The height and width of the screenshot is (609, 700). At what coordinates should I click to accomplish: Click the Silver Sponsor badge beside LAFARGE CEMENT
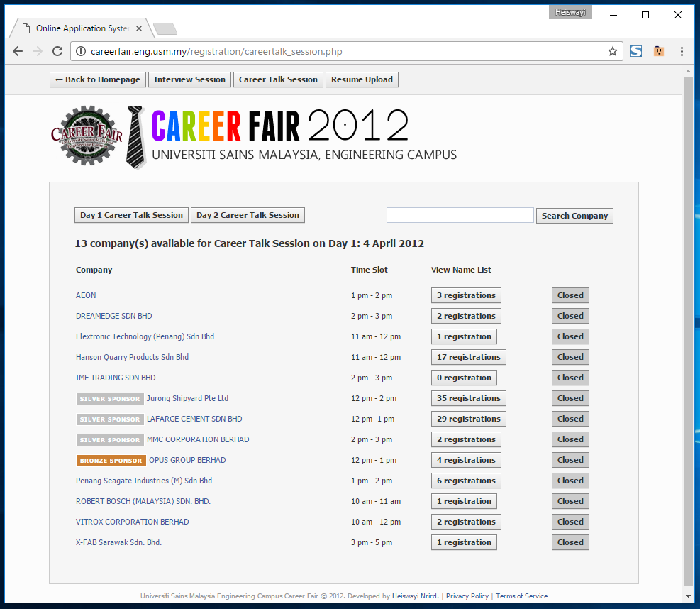tap(110, 419)
